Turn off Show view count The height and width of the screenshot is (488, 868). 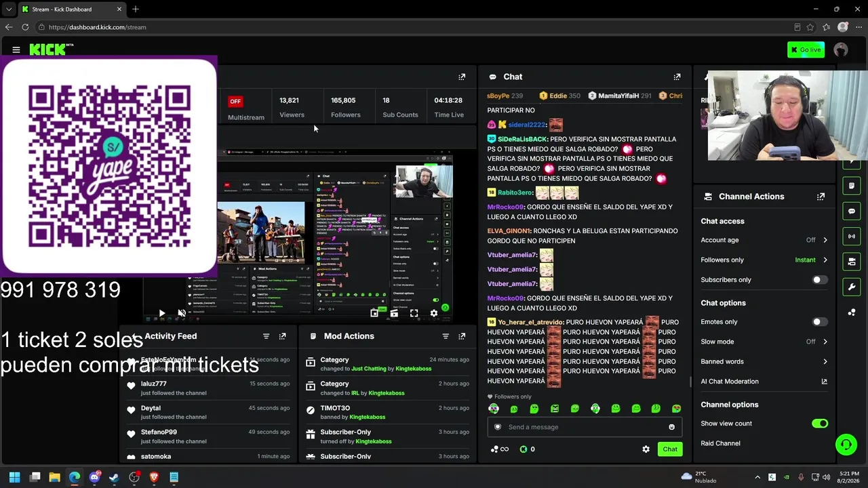pos(820,424)
